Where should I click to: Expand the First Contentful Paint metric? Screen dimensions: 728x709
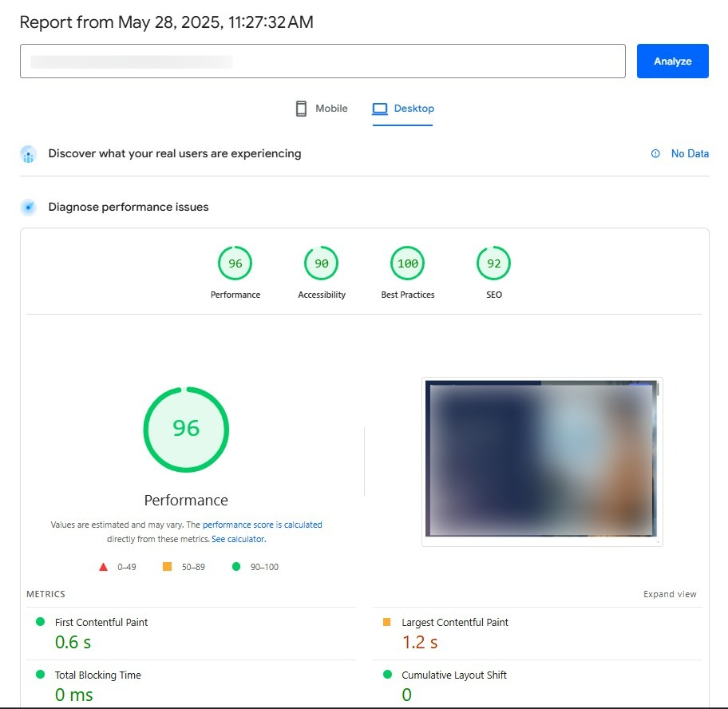click(101, 623)
